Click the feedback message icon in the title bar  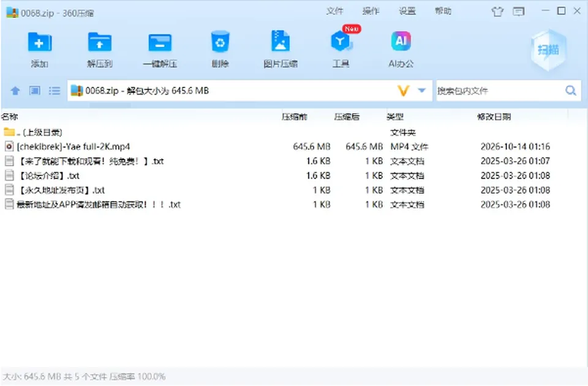[x=519, y=12]
